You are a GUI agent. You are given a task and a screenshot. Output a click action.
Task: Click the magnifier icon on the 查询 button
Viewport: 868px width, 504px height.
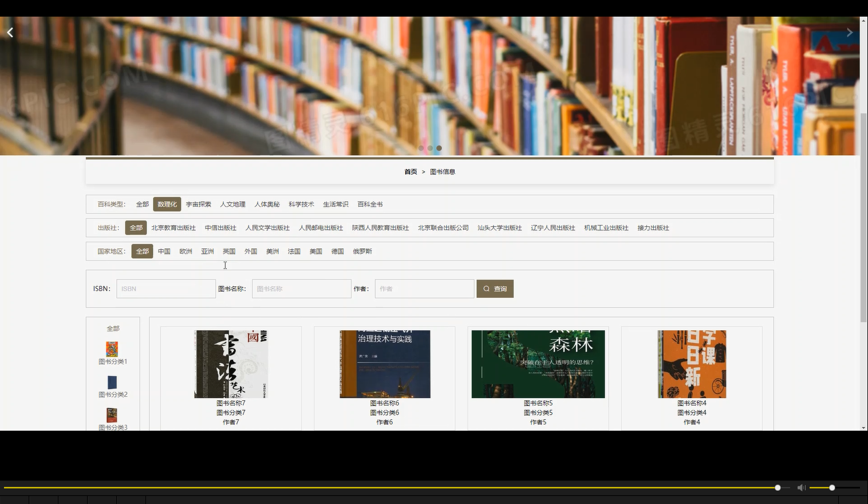[486, 289]
